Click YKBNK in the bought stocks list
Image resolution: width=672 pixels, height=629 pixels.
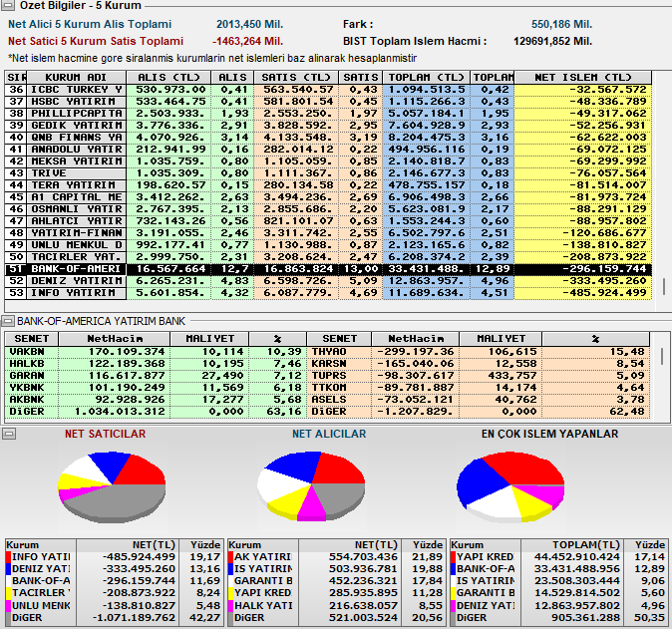coord(27,388)
